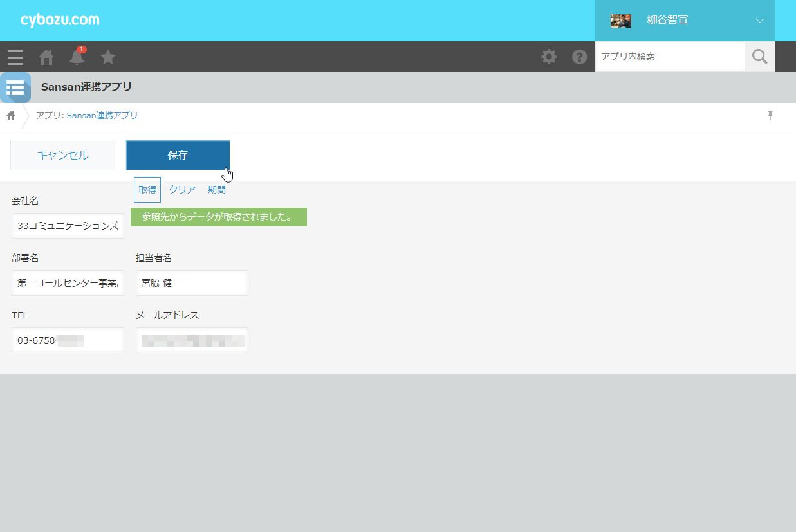Click the Sansan app list icon
The width and height of the screenshot is (796, 532).
click(15, 87)
